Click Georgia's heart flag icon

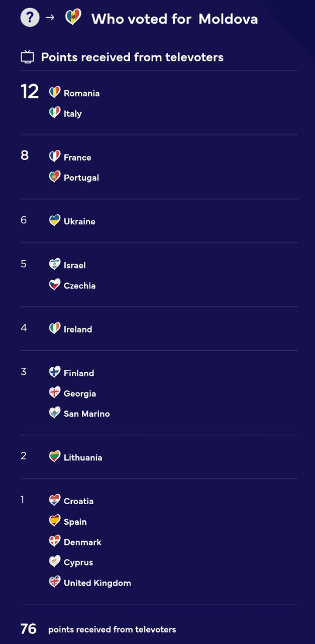point(55,392)
